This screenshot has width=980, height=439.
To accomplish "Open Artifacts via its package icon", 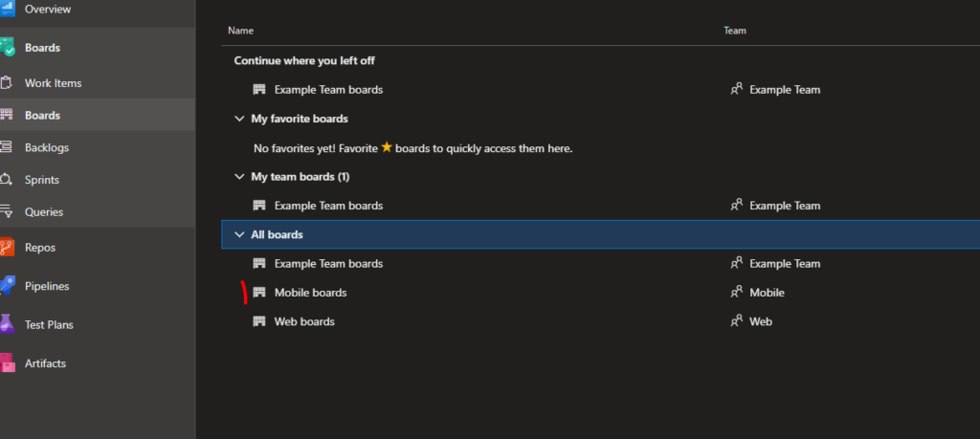I will click(7, 362).
